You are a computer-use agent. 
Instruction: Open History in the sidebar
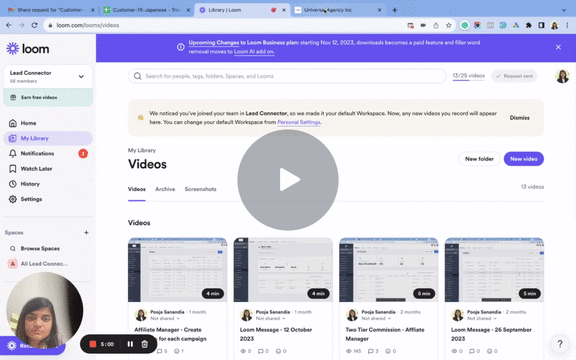[30, 184]
